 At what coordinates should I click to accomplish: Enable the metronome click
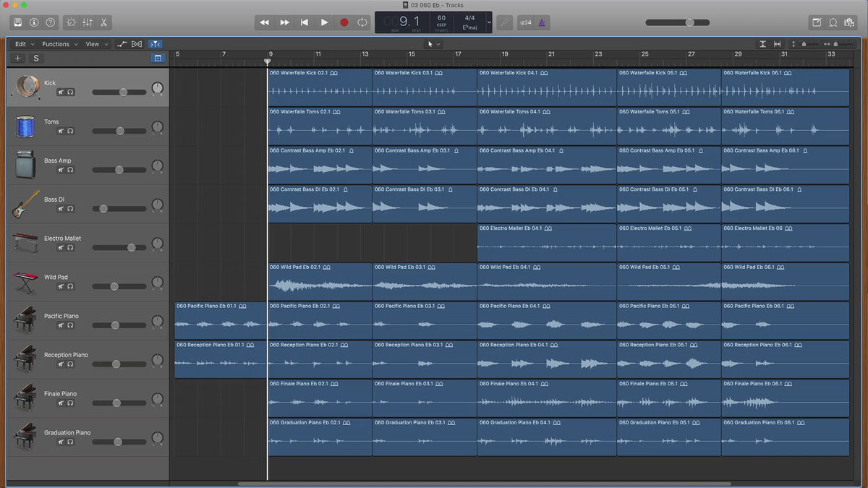click(542, 22)
